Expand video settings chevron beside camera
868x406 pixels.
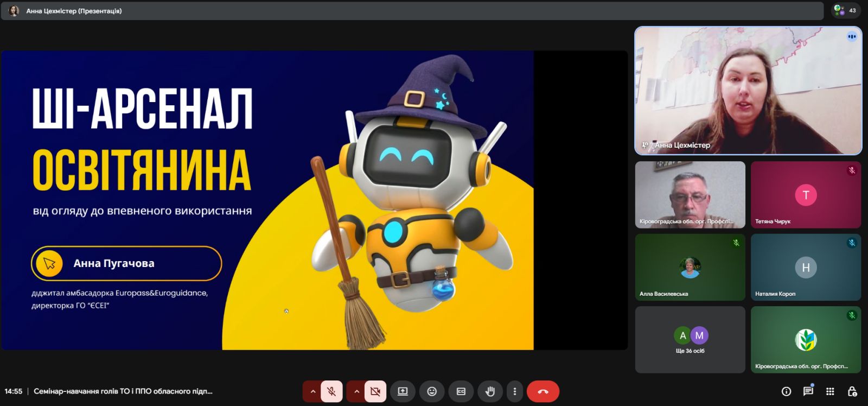click(x=356, y=391)
